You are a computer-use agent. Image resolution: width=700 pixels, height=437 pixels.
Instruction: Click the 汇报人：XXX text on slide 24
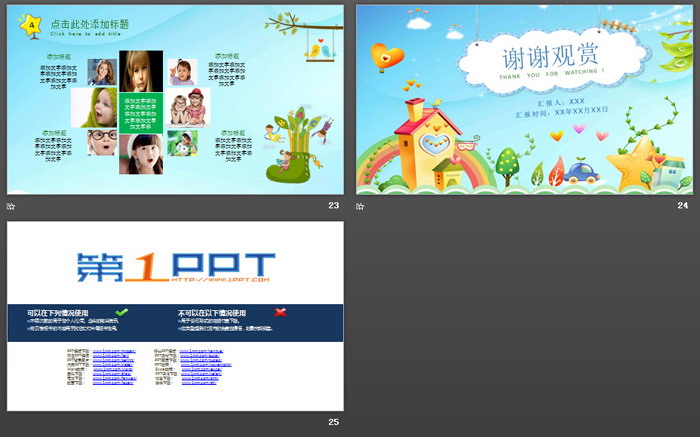pyautogui.click(x=561, y=102)
